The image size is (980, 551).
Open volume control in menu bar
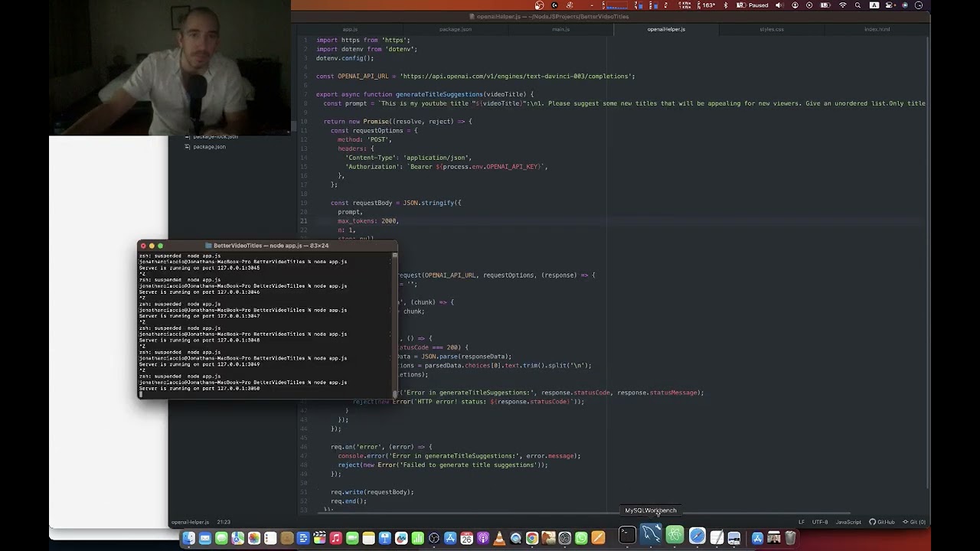[x=779, y=5]
